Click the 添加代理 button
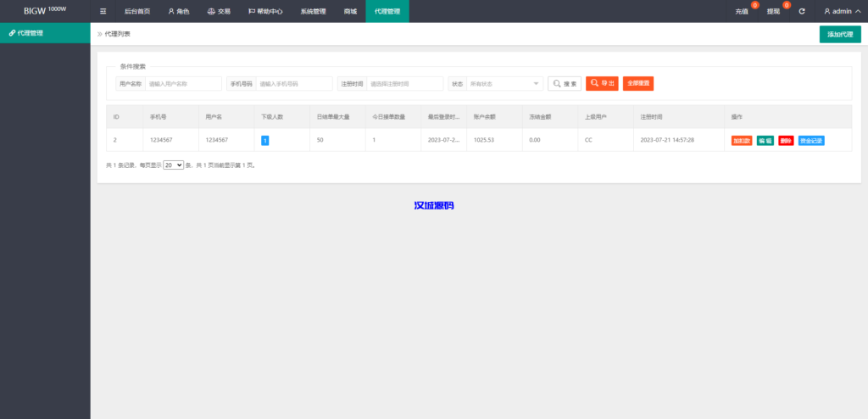The image size is (868, 419). (x=839, y=34)
